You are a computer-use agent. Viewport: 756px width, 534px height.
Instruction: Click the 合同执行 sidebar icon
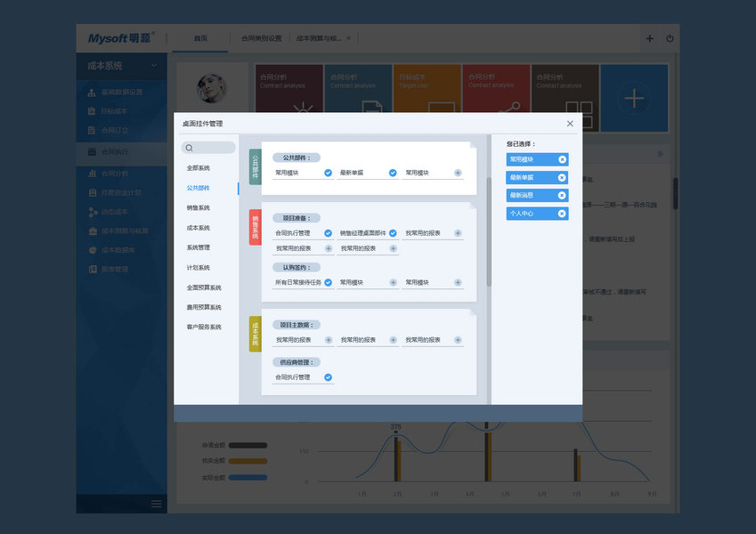pyautogui.click(x=92, y=152)
